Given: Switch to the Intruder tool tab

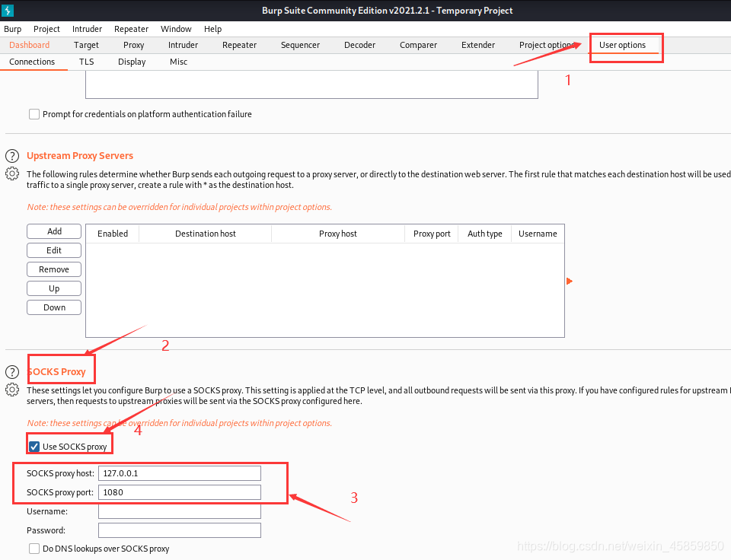Looking at the screenshot, I should pos(184,45).
